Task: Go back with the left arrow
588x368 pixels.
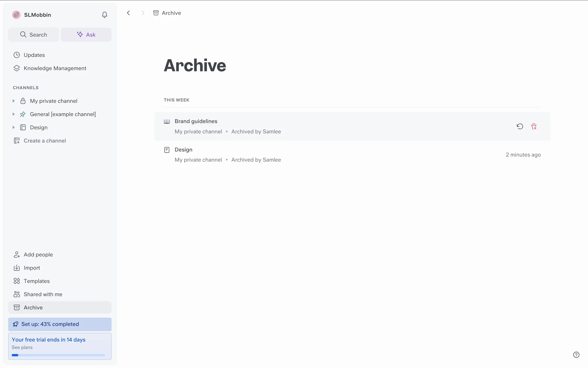Action: coord(128,13)
